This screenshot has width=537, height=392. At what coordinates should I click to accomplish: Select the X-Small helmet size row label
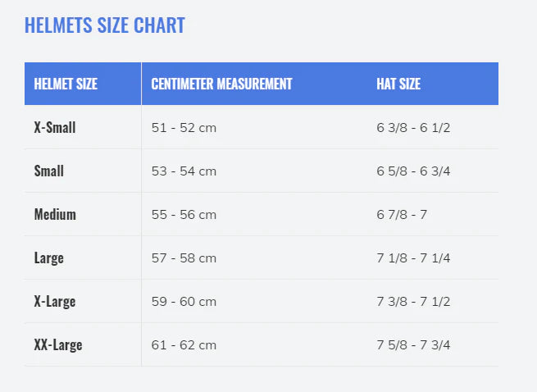(55, 128)
